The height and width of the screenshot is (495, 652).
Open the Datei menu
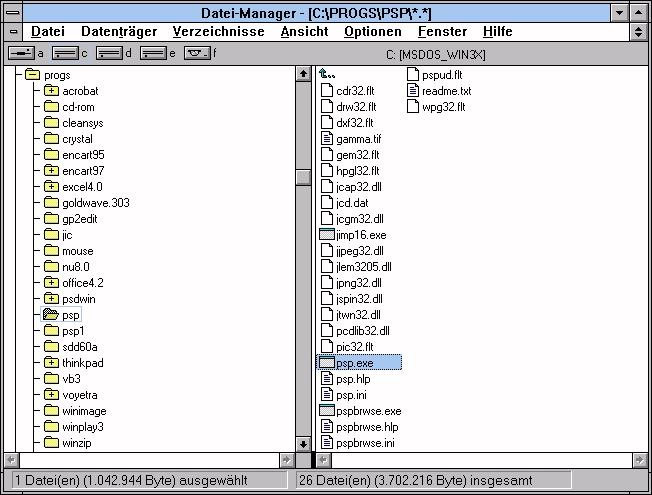click(48, 31)
